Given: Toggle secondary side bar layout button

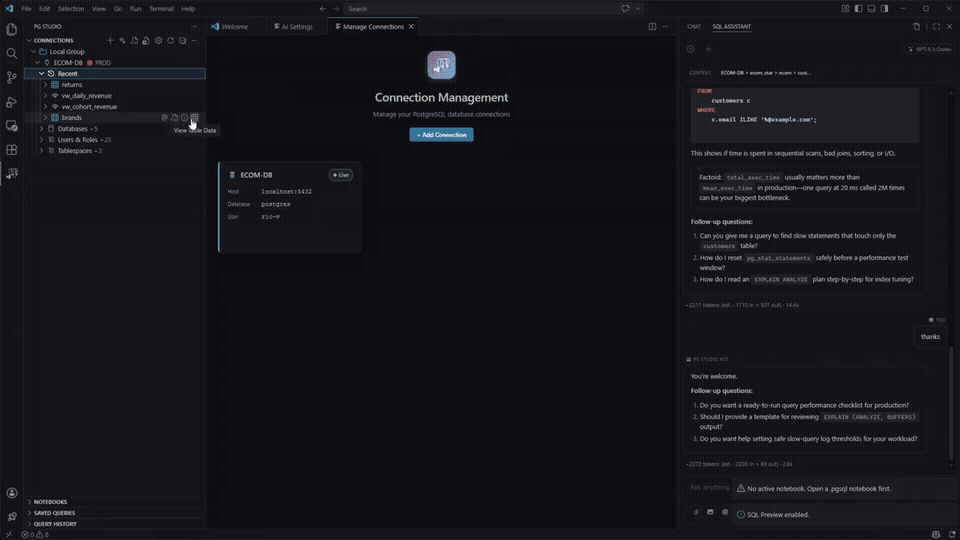Looking at the screenshot, I should tap(885, 9).
